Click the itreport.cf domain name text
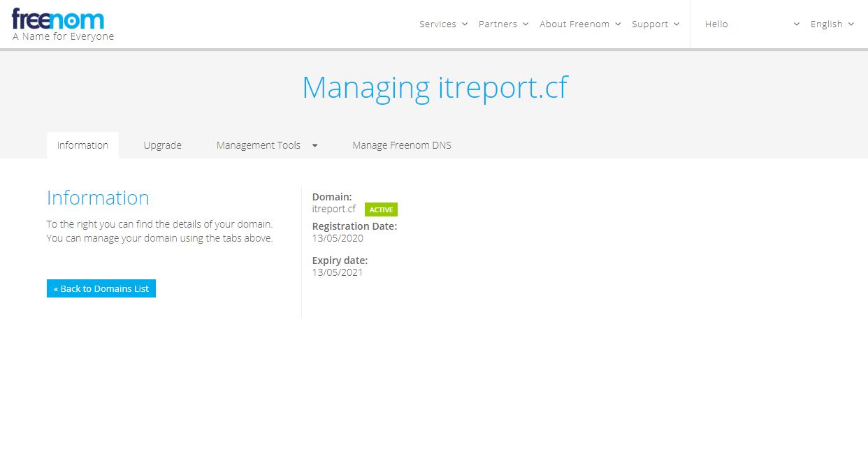 (334, 209)
